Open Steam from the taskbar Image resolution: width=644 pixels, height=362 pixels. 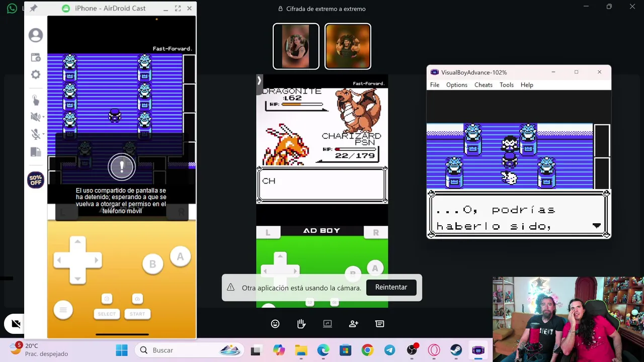tap(456, 350)
